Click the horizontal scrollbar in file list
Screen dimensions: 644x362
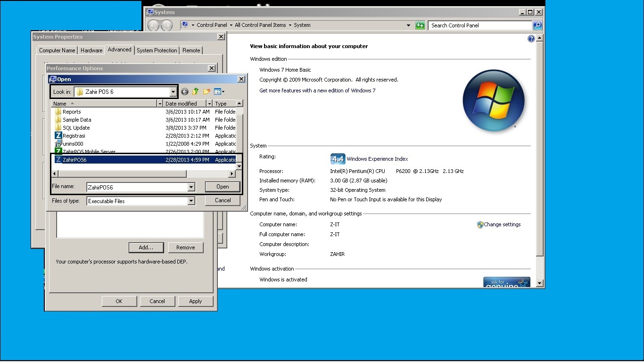[x=123, y=174]
